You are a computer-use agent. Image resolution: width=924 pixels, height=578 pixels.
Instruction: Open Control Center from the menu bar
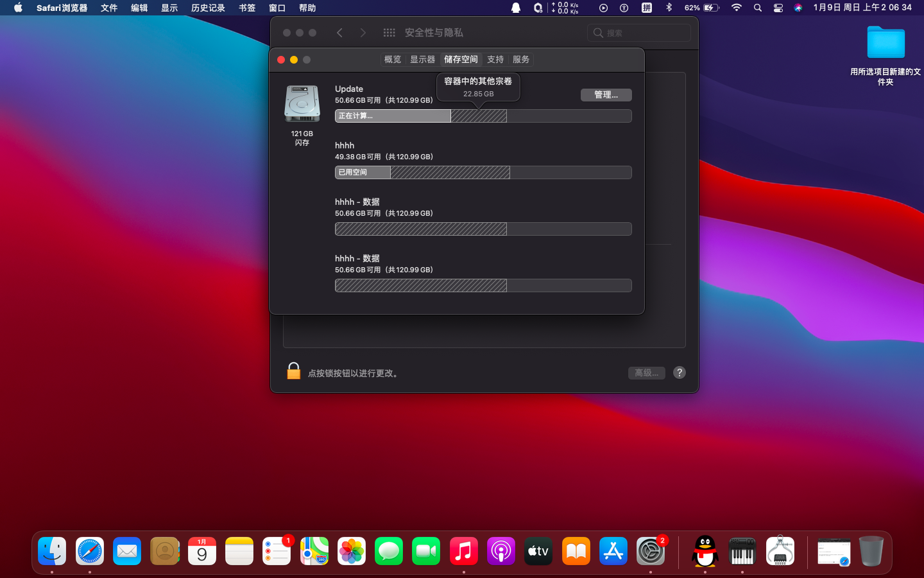pyautogui.click(x=778, y=8)
